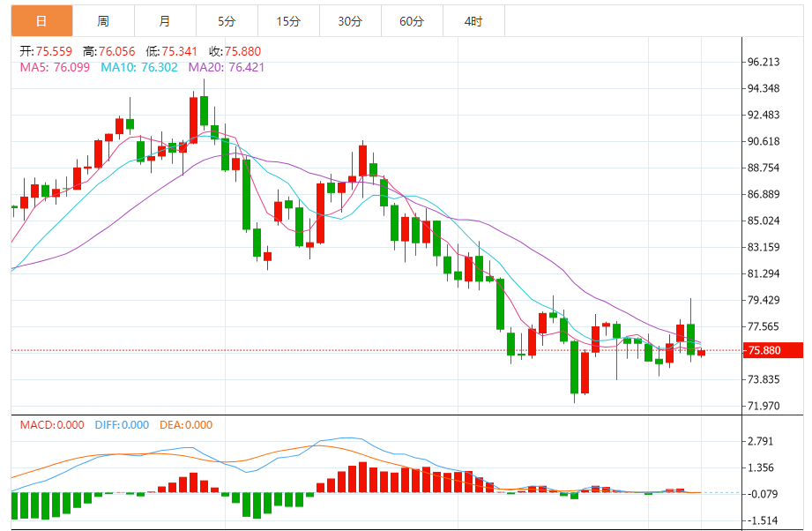The width and height of the screenshot is (812, 531).
Task: Click the DIFF:0.000 indicator label
Action: click(x=123, y=425)
